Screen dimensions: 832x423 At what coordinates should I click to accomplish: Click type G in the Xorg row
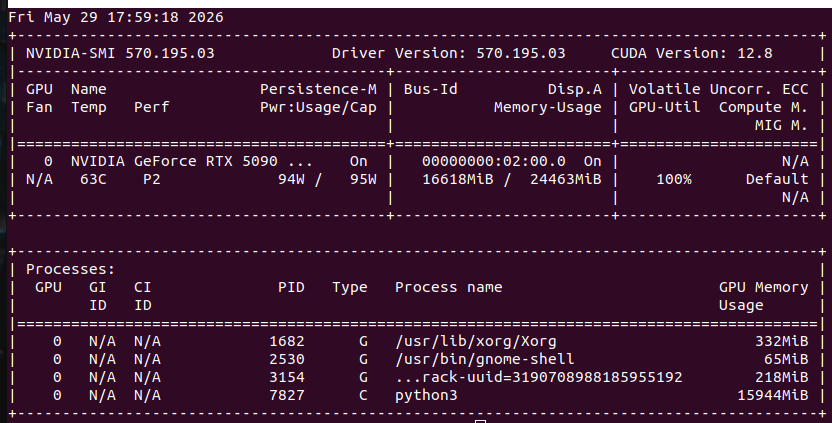click(x=363, y=341)
